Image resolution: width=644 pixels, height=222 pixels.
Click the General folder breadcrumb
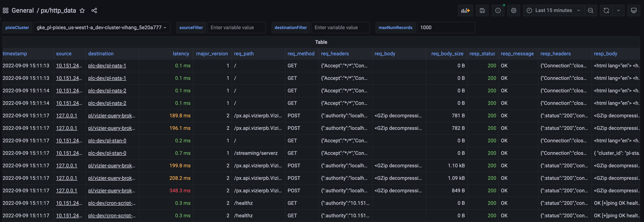[x=23, y=11]
